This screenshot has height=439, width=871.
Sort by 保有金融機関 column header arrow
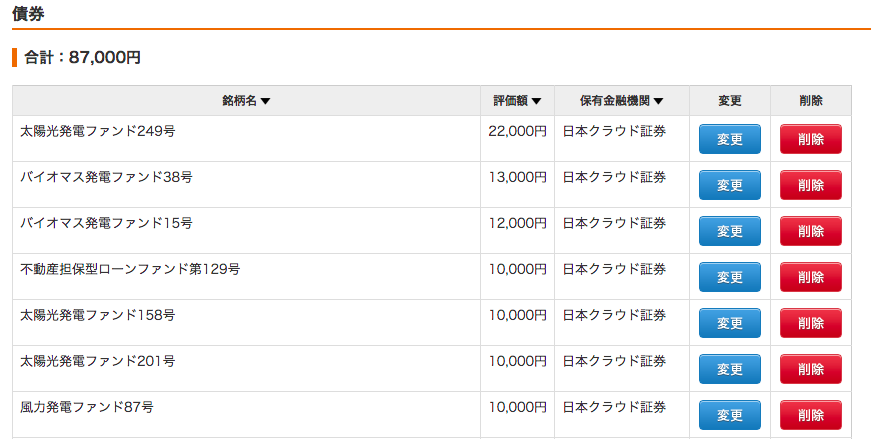pos(658,101)
